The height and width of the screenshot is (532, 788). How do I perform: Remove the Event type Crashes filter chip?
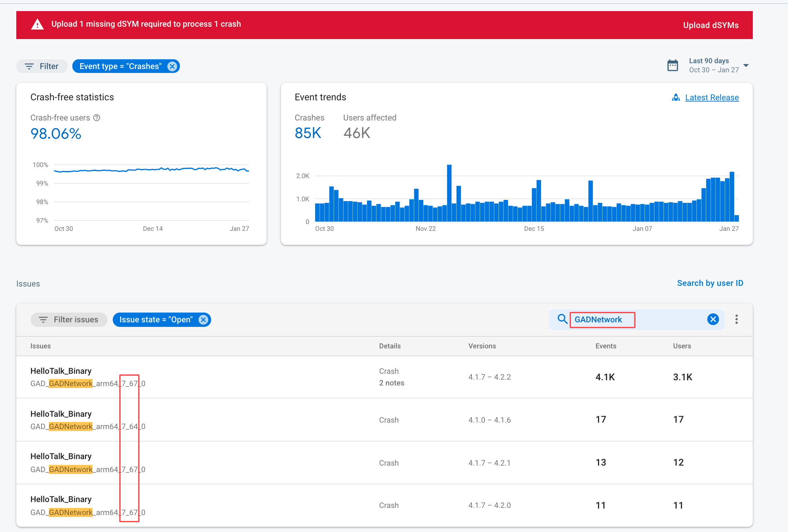point(172,66)
